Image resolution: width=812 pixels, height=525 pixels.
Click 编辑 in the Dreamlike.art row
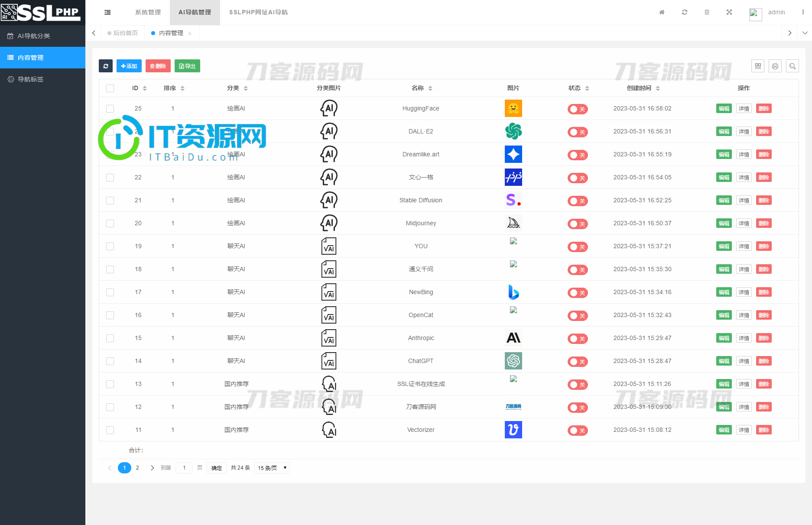(x=724, y=155)
